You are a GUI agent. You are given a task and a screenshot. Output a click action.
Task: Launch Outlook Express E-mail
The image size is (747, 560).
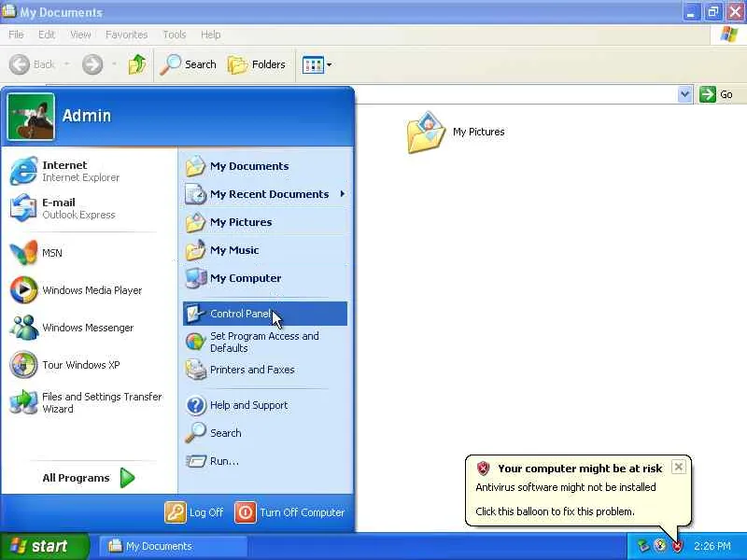pyautogui.click(x=88, y=208)
